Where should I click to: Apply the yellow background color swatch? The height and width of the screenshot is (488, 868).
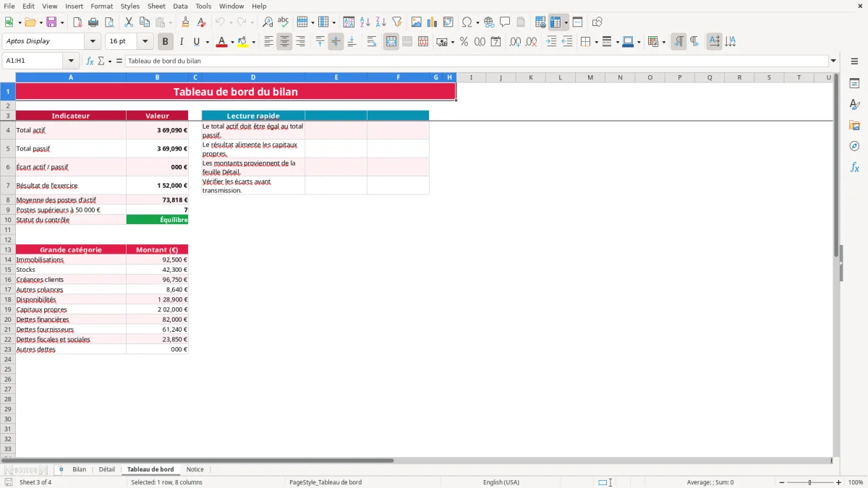[243, 42]
